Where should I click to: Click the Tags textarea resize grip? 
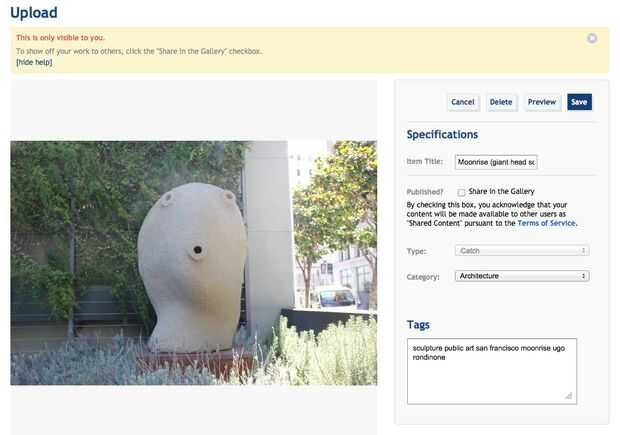569,395
